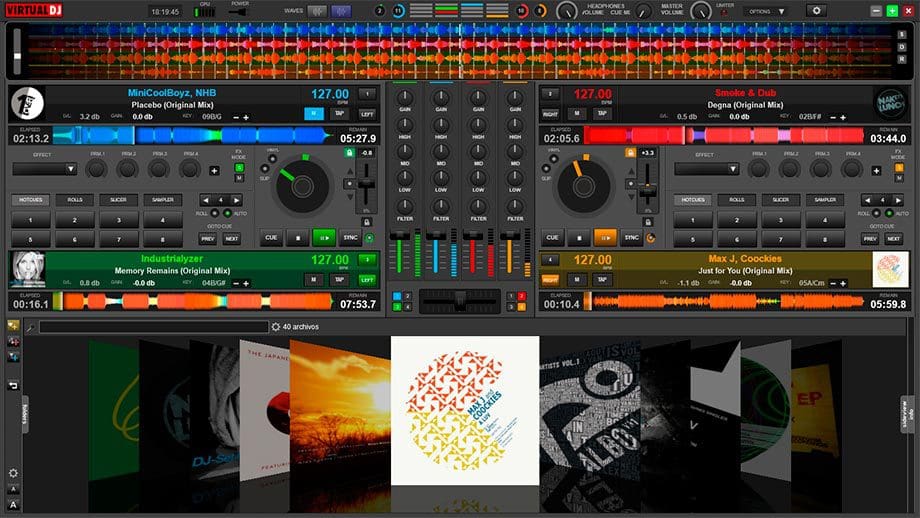Click the MASTER VOLUME knob
The height and width of the screenshot is (518, 920).
(701, 11)
